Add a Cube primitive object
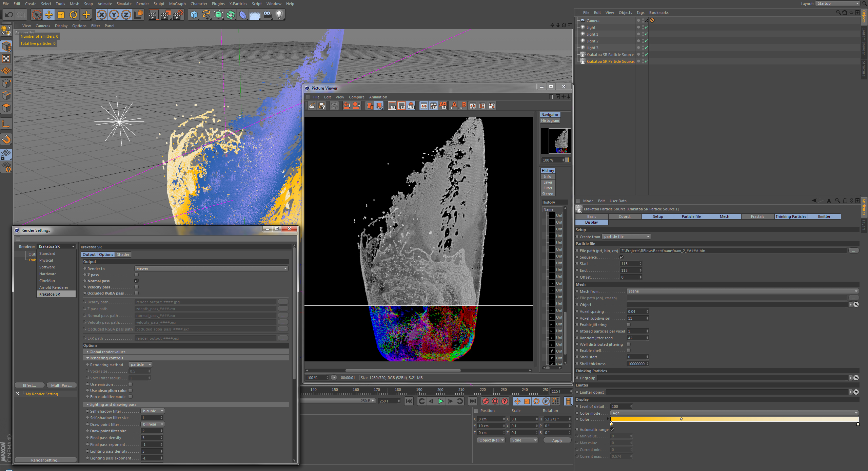The width and height of the screenshot is (868, 471). (194, 15)
